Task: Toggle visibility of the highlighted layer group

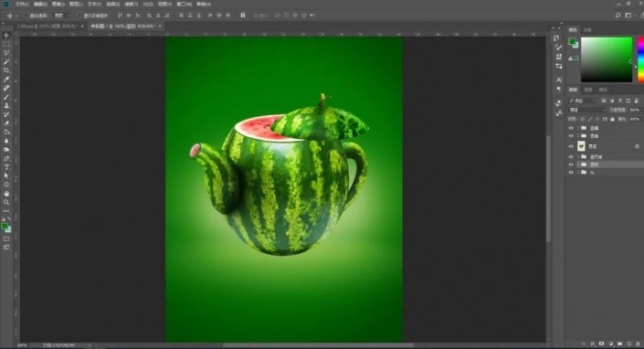Action: [x=571, y=164]
